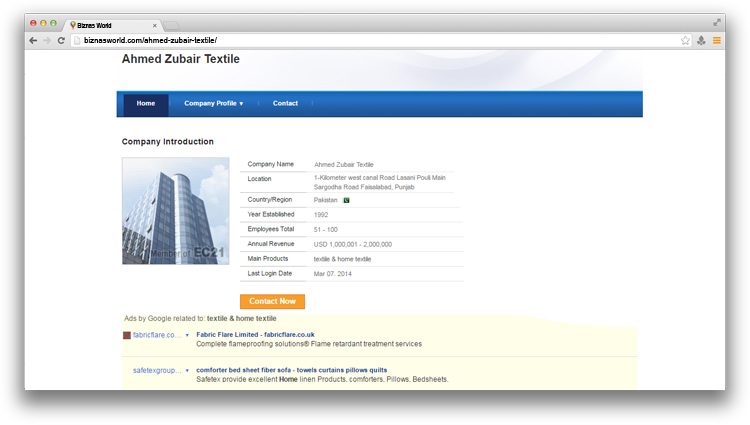Click the Contact Now button
The width and height of the screenshot is (750, 425).
(x=272, y=301)
